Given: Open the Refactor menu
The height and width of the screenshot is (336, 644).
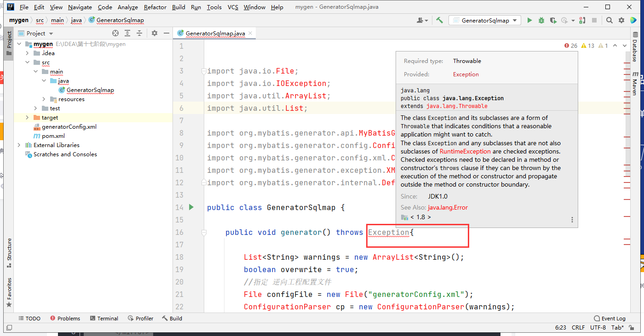Looking at the screenshot, I should [x=155, y=7].
